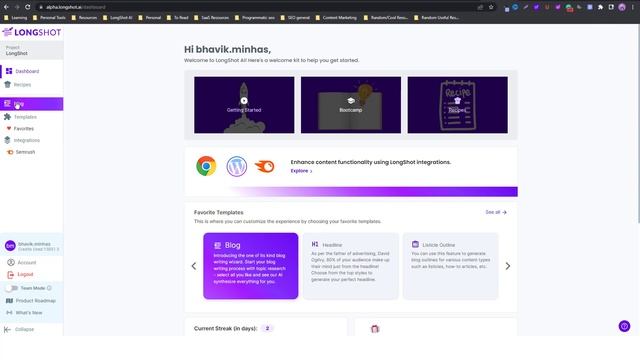Open the LongShot AI bookmarks folder
640x360 pixels.
tap(118, 18)
